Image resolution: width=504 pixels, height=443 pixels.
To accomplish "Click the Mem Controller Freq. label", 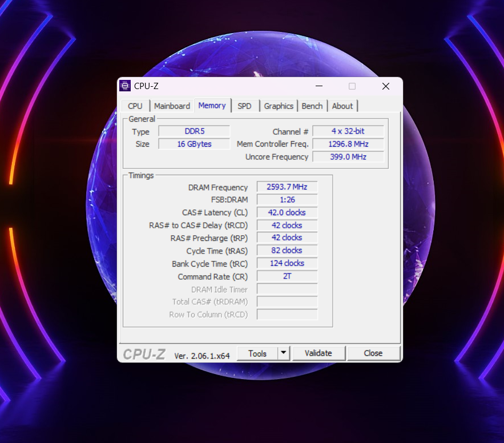I will coord(273,144).
